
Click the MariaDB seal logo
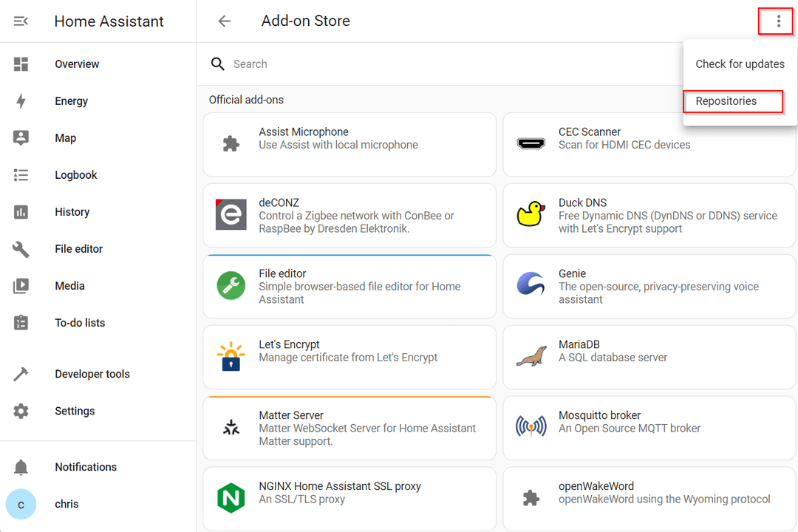point(531,356)
